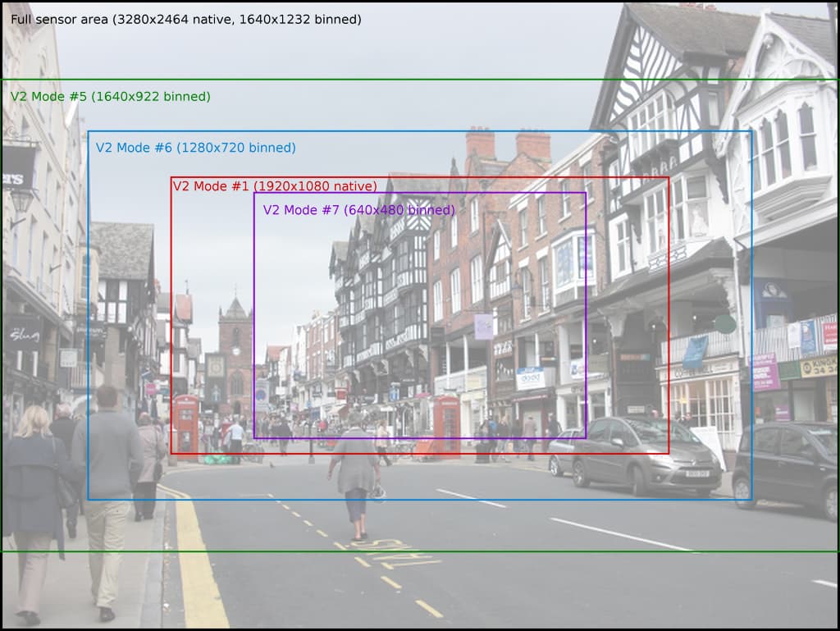840x631 pixels.
Task: Click the green V2 Mode #5 label
Action: pos(110,97)
